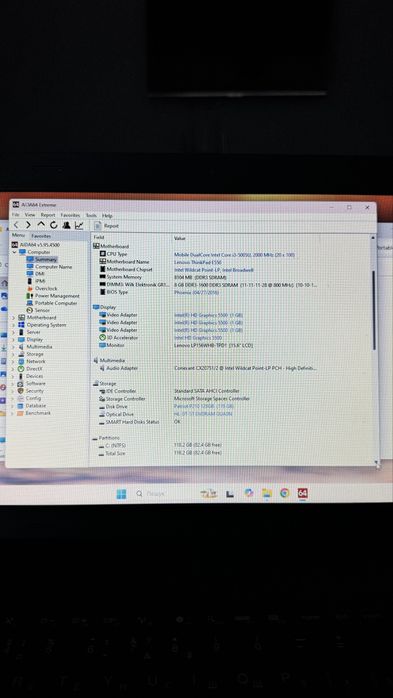The height and width of the screenshot is (698, 393).
Task: Expand the Multimedia tree node
Action: tap(13, 347)
